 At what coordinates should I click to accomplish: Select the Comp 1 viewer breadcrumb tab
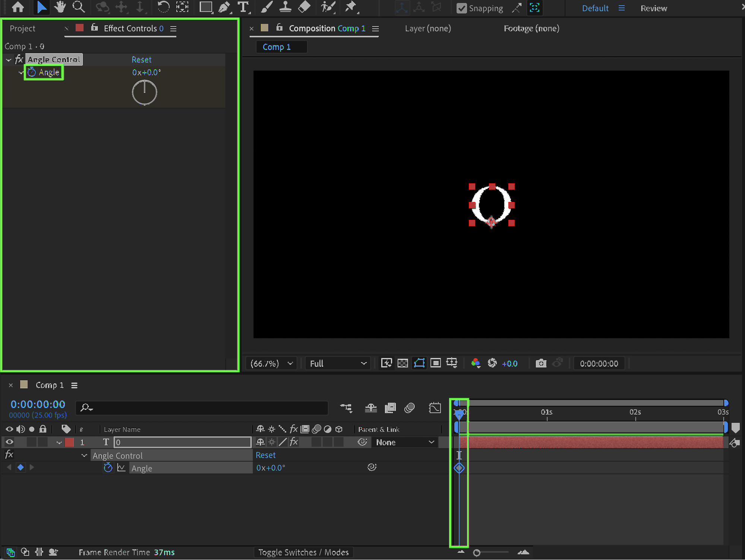click(277, 47)
